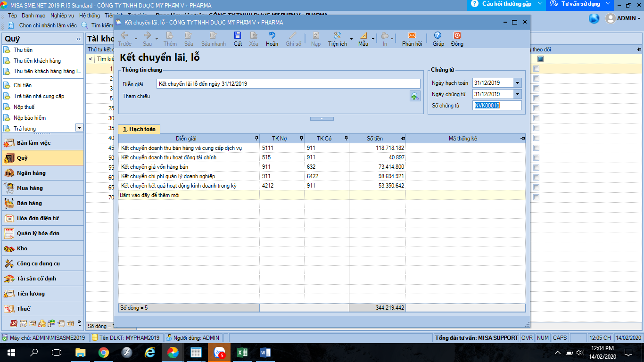Check the second row checkbox in background list

point(536,79)
